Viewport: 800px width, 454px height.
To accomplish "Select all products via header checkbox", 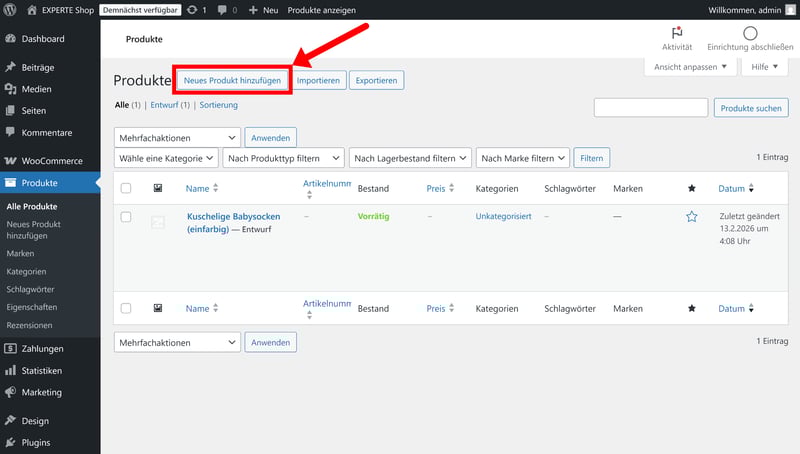I will tap(126, 188).
